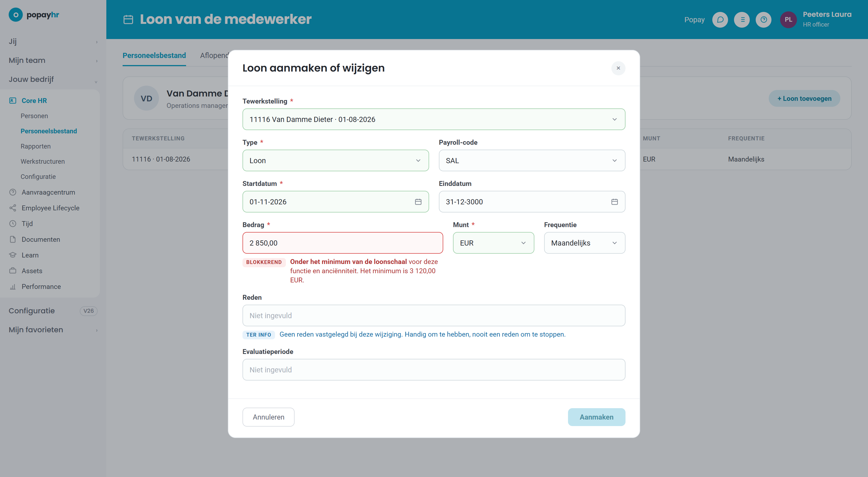Open Configuratie under Core HR
868x477 pixels.
[38, 177]
